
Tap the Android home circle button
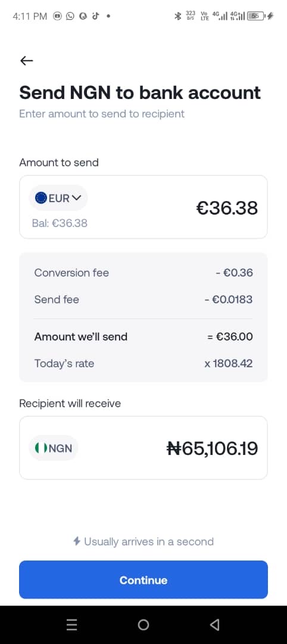pyautogui.click(x=143, y=625)
